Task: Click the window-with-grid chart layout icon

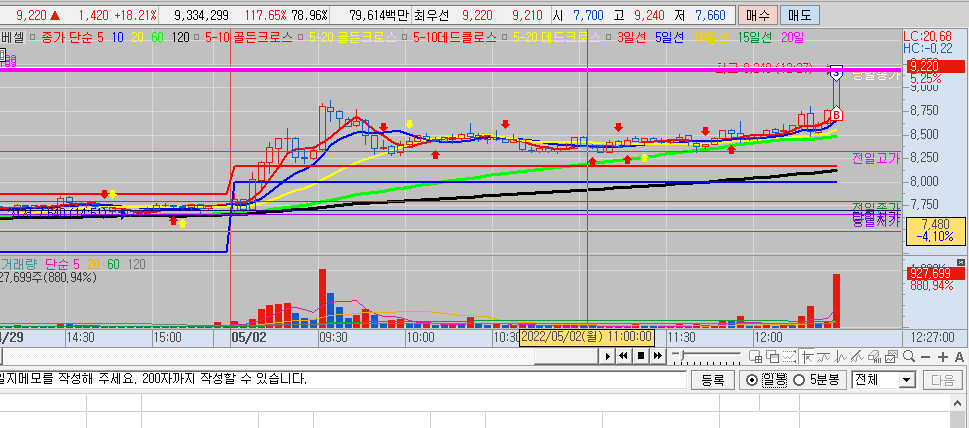Action: pos(755,356)
